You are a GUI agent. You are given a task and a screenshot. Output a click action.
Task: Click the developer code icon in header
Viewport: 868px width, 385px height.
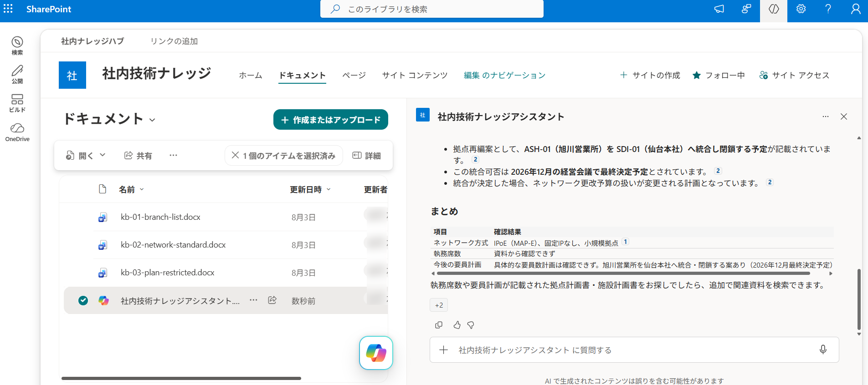click(x=774, y=9)
